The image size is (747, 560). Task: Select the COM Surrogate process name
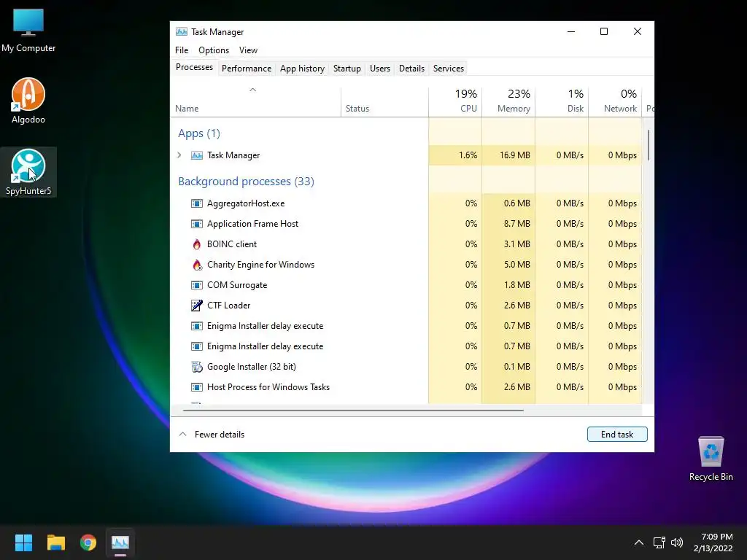pyautogui.click(x=237, y=285)
